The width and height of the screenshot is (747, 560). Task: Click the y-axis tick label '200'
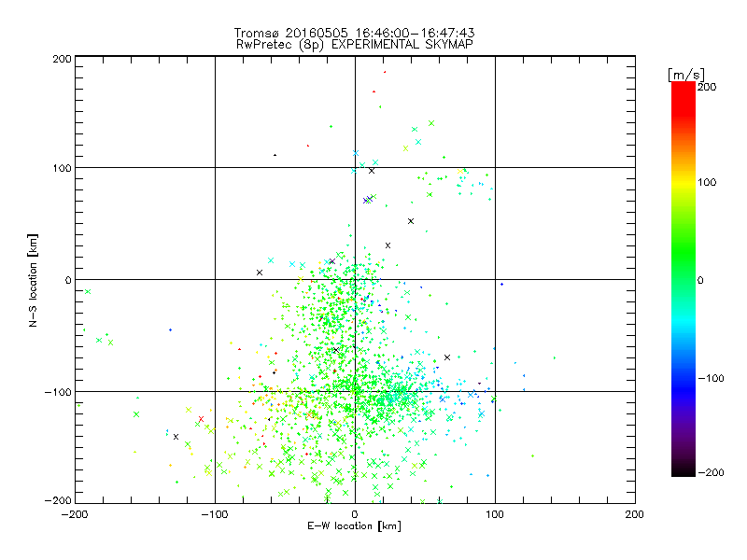[62, 59]
